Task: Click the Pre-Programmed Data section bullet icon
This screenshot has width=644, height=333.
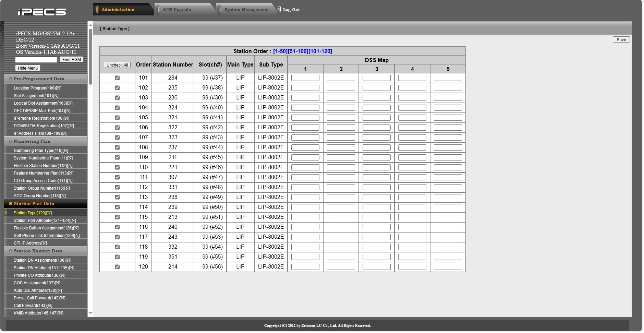Action: [10, 79]
